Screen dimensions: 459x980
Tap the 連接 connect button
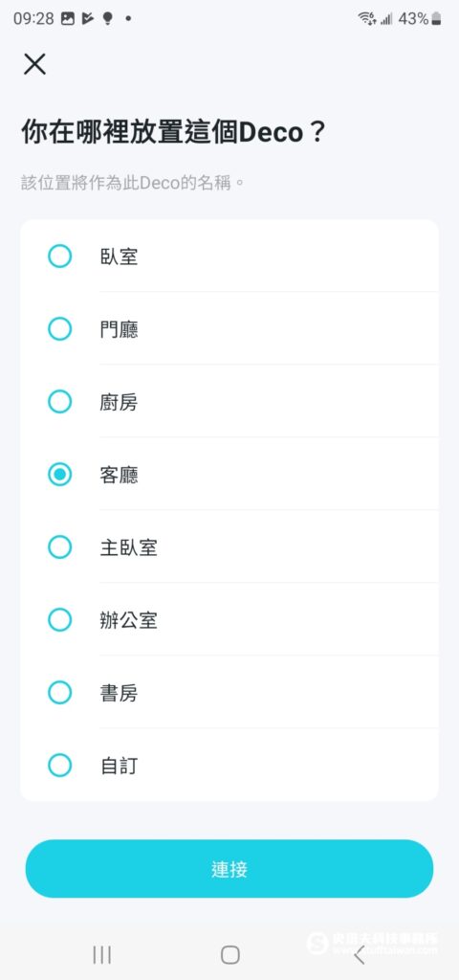point(229,869)
